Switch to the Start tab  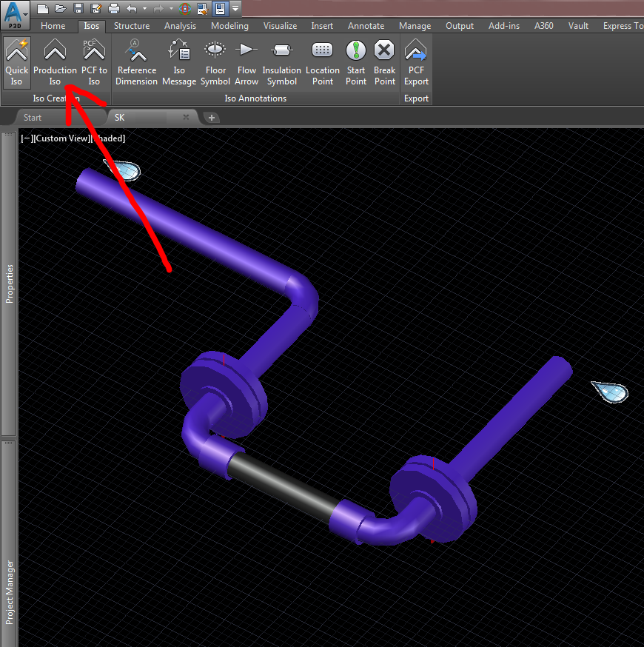click(x=33, y=117)
